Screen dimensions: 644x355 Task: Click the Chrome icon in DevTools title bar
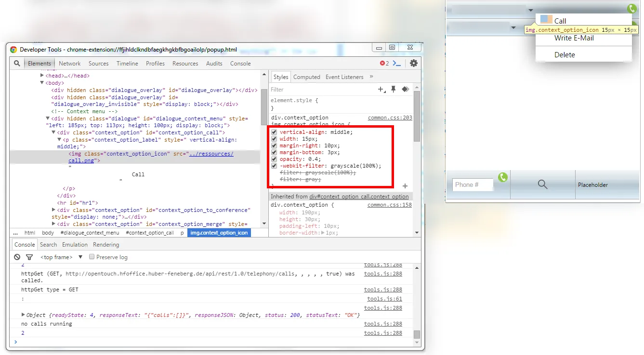pos(13,49)
